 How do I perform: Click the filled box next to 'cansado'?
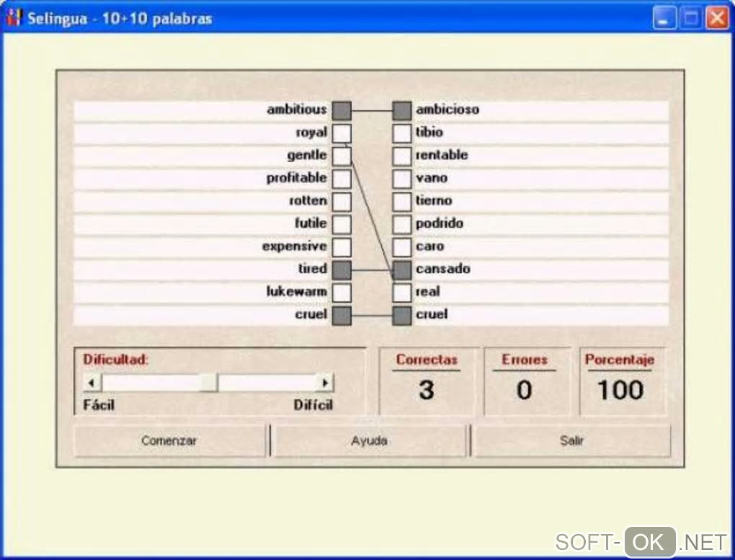[x=401, y=270]
